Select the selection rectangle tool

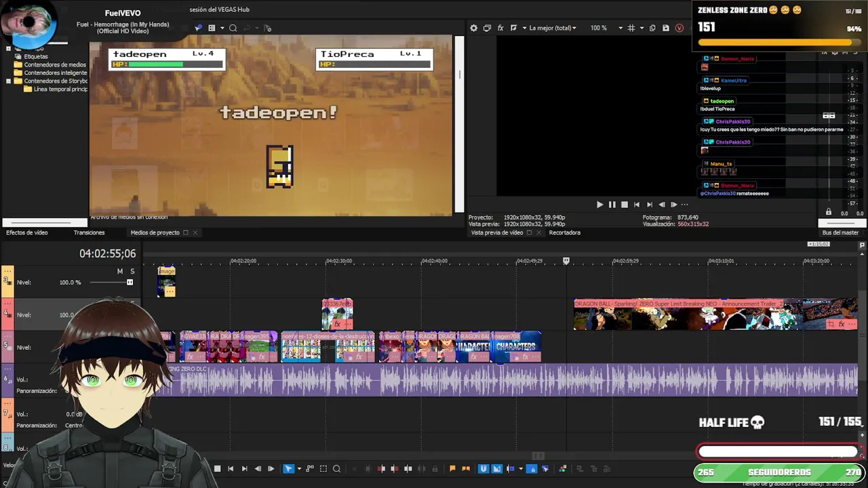pos(323,468)
